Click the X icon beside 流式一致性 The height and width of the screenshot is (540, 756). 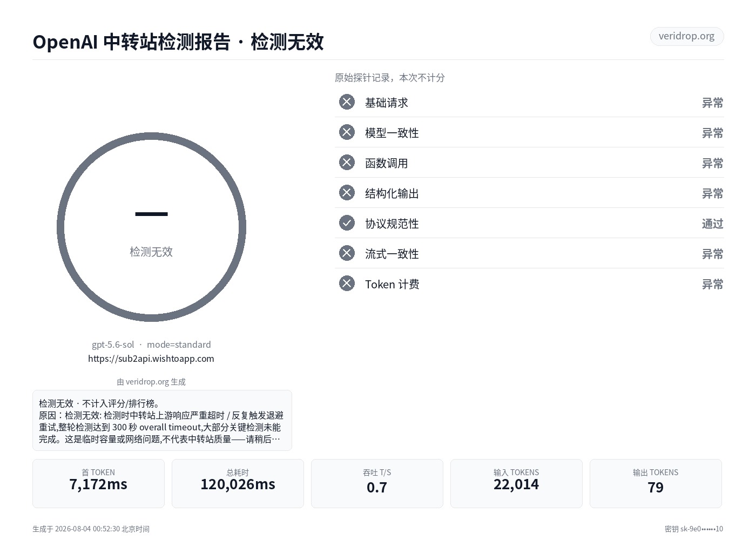(347, 253)
